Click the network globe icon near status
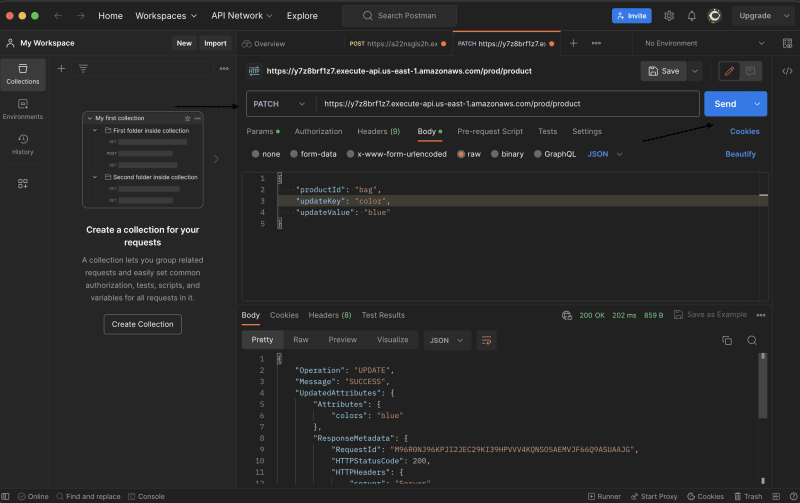Screen dimensions: 800x503 pyautogui.click(x=566, y=315)
